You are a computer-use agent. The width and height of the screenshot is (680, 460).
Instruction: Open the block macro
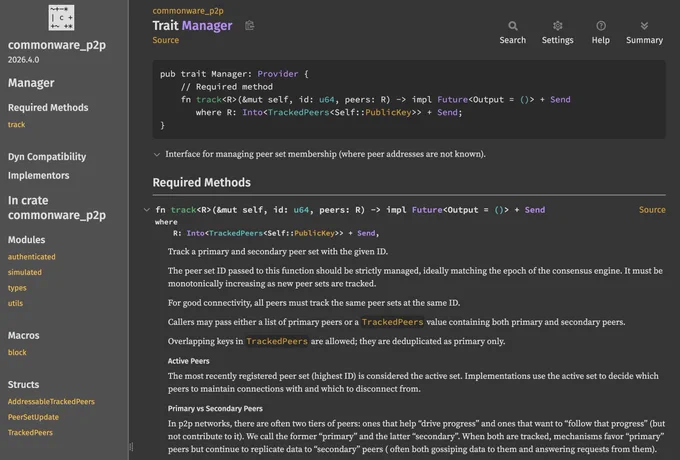pos(17,352)
